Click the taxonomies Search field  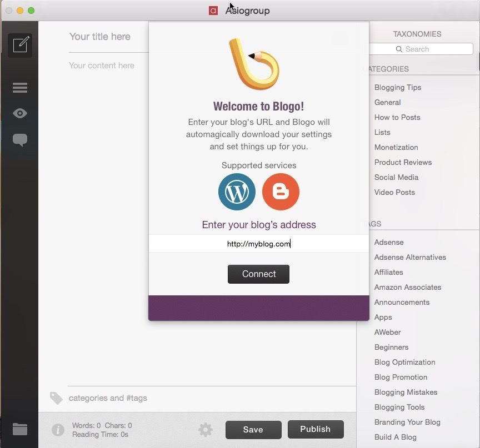(x=422, y=49)
